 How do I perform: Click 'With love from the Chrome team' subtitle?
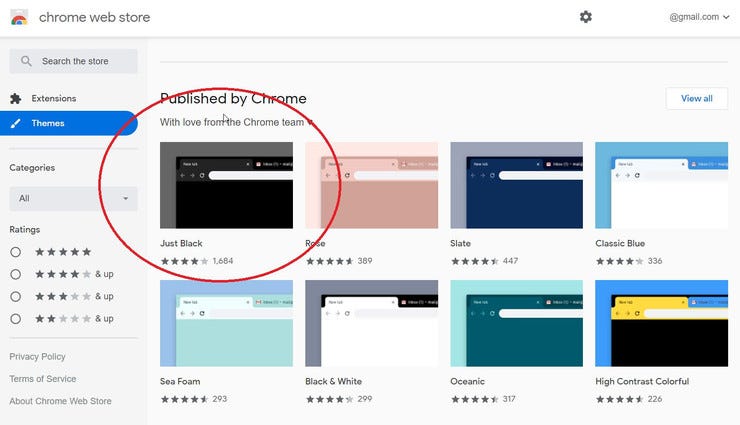[x=232, y=122]
